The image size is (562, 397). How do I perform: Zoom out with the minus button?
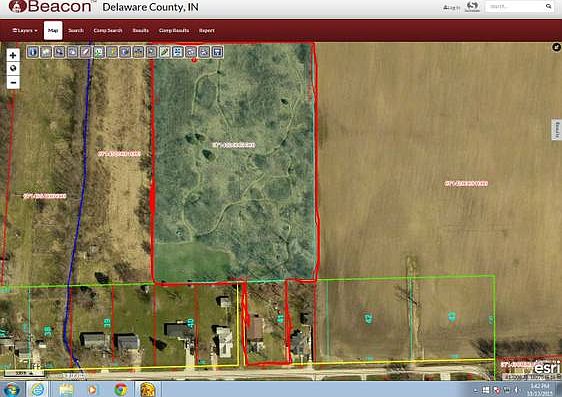tap(13, 82)
